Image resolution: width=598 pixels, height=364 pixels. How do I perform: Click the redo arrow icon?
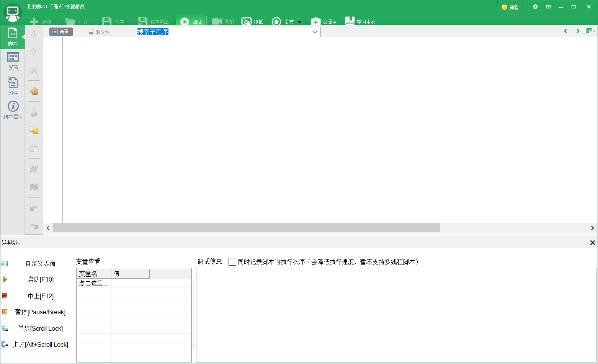click(34, 226)
